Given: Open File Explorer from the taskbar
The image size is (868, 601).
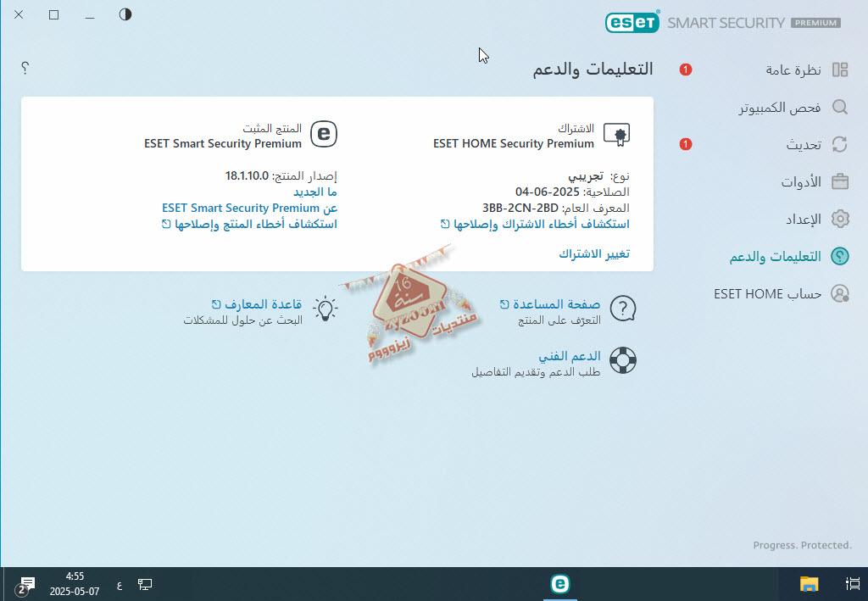Looking at the screenshot, I should (x=810, y=584).
